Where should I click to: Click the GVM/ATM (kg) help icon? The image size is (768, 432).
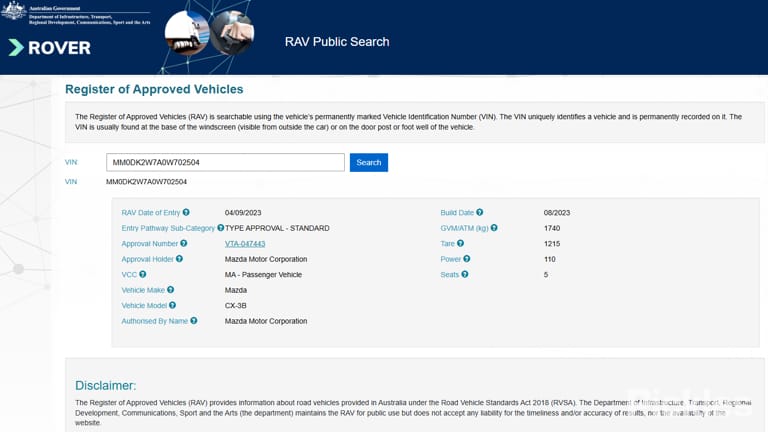click(x=494, y=228)
